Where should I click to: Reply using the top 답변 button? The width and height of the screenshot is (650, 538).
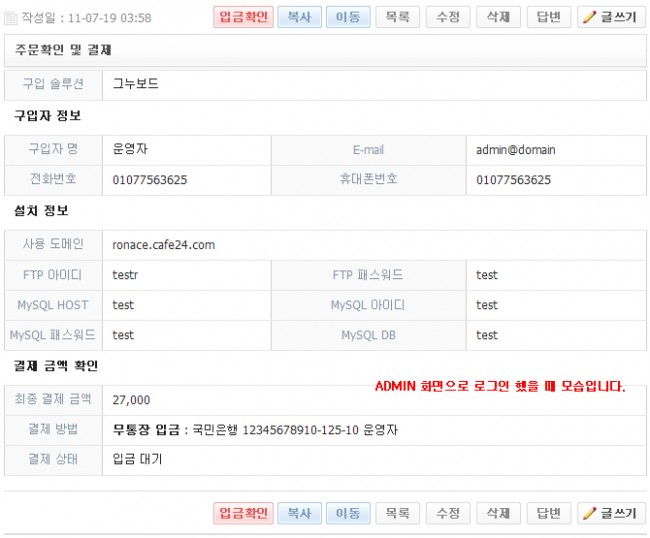(x=548, y=17)
